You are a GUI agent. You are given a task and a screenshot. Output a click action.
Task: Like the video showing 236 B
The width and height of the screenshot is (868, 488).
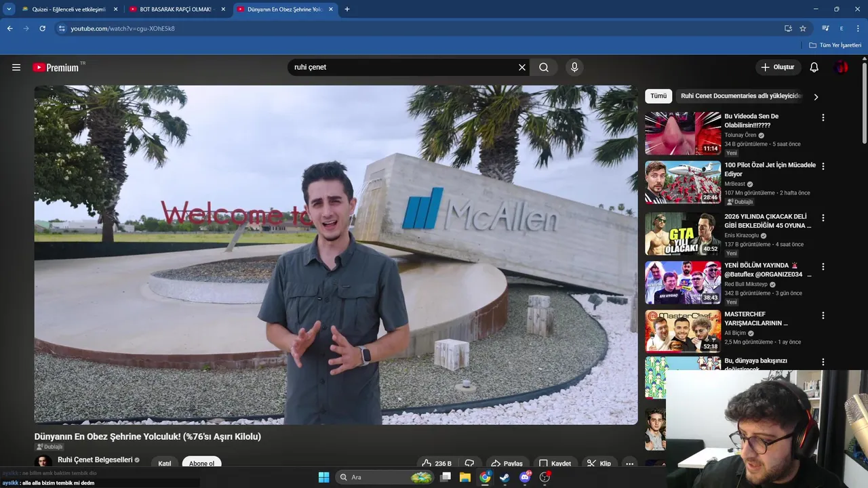pyautogui.click(x=436, y=464)
